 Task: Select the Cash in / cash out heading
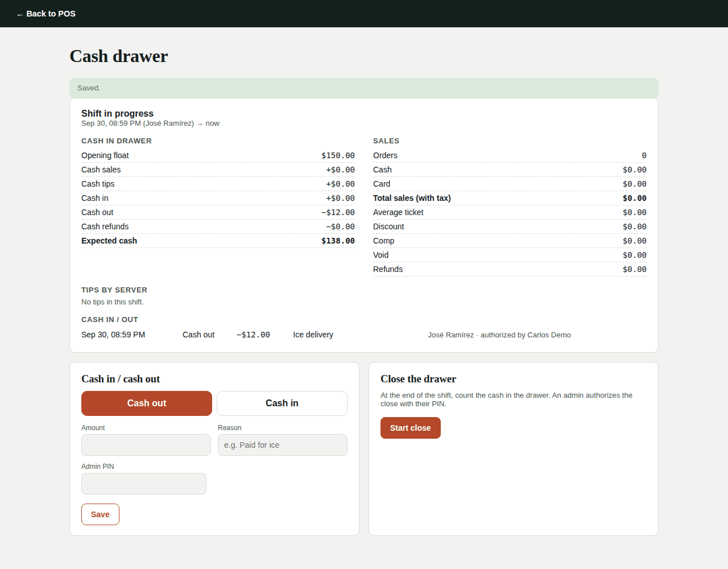(121, 379)
